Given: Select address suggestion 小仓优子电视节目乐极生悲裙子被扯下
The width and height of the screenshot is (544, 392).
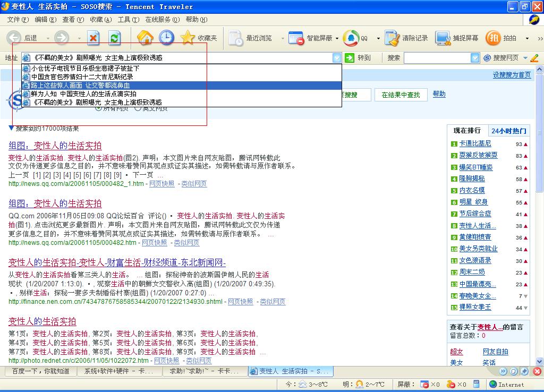Looking at the screenshot, I should pos(182,69).
